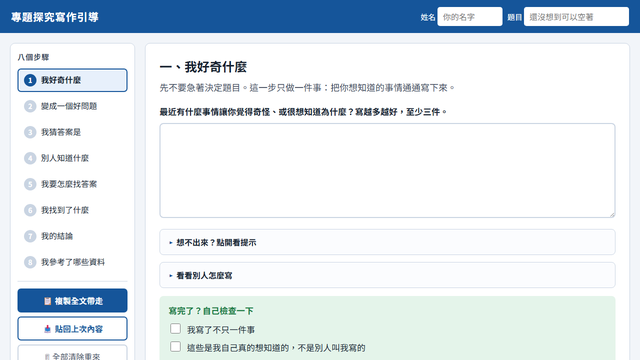
Task: Click the paste icon on 貼回上次內容
Action: click(47, 329)
